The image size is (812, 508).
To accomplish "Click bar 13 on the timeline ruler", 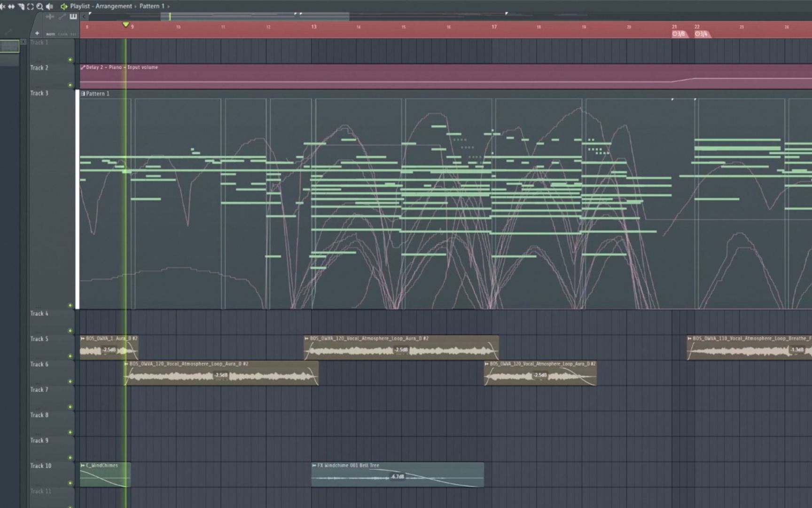I will pyautogui.click(x=313, y=27).
